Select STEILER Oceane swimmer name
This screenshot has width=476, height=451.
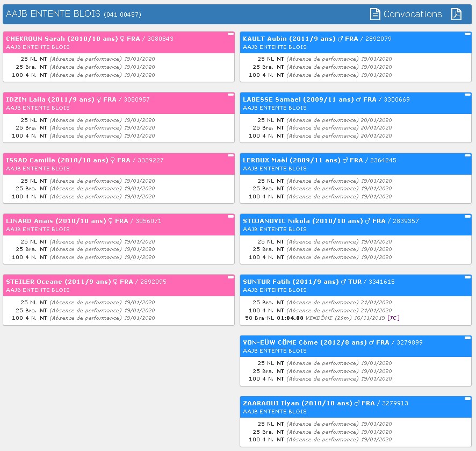(34, 282)
